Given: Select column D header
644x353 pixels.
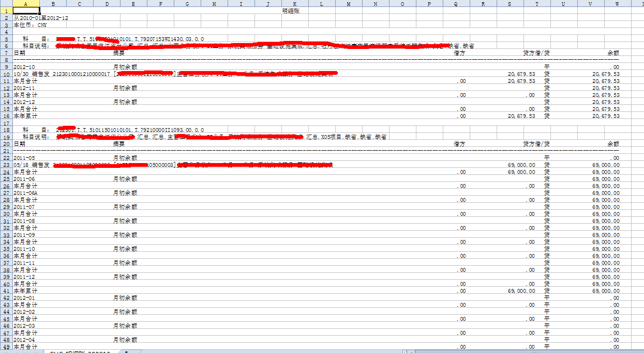Looking at the screenshot, I should click(107, 4).
